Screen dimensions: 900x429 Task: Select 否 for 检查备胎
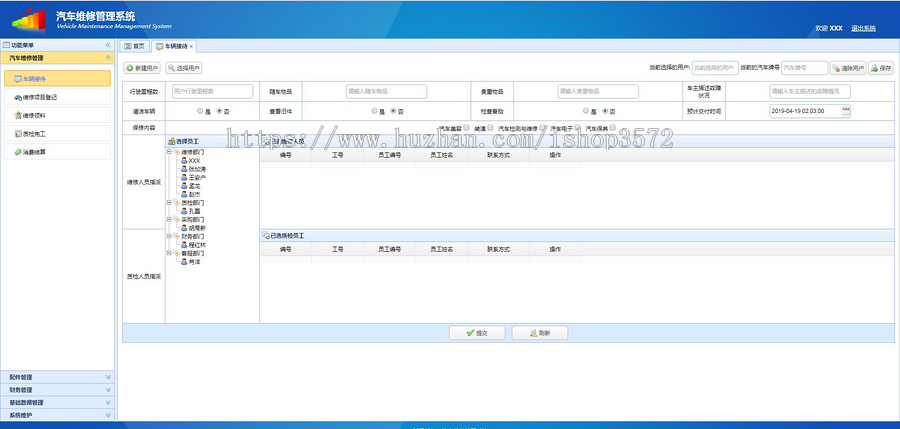[x=605, y=111]
